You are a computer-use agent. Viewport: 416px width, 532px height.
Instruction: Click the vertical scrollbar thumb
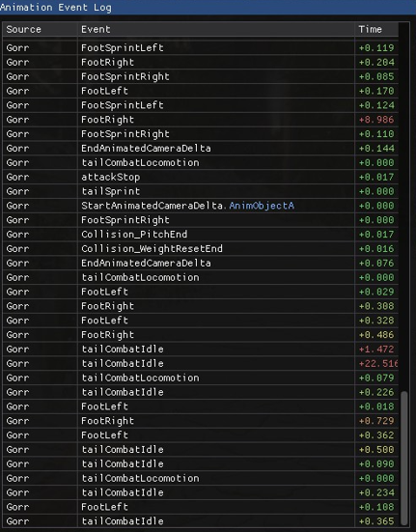(x=403, y=458)
